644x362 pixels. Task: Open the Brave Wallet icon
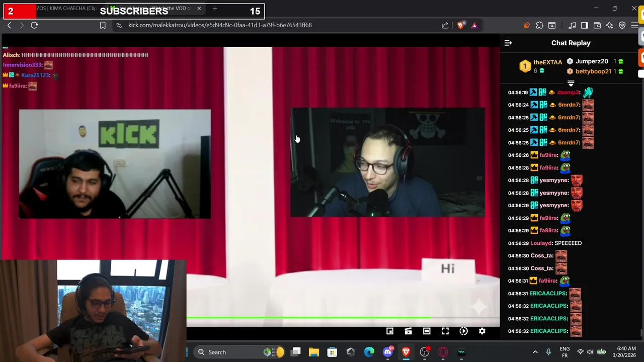point(597,25)
